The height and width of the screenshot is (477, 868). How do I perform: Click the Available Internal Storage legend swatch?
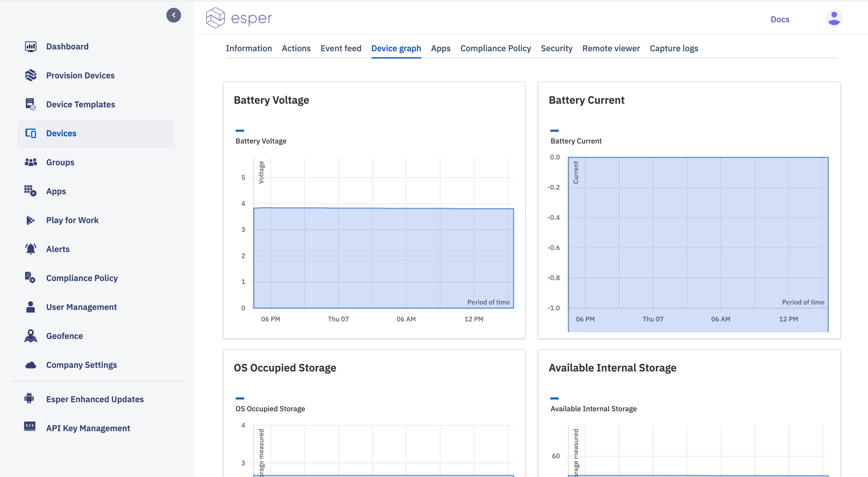(554, 399)
